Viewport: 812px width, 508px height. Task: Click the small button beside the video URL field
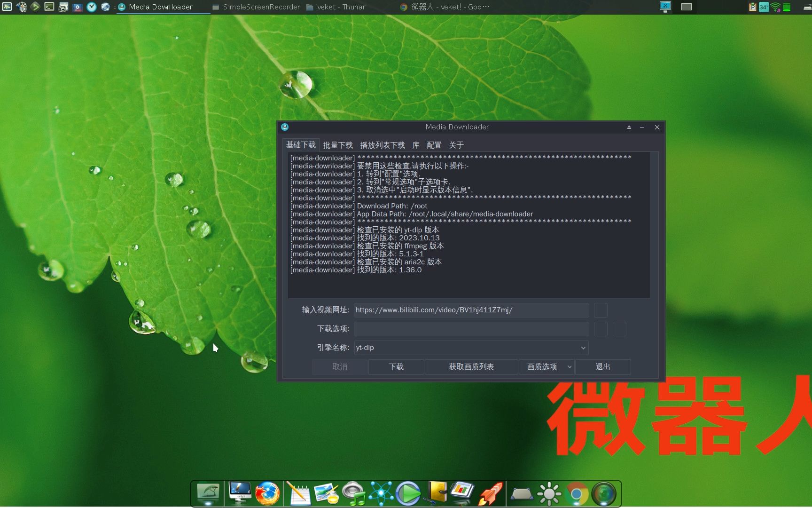[x=600, y=310]
